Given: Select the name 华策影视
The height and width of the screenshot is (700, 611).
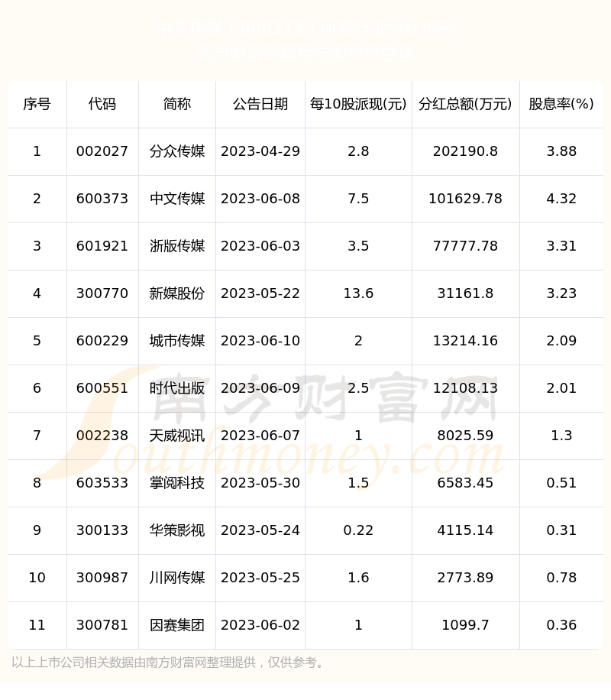Looking at the screenshot, I should click(177, 530).
